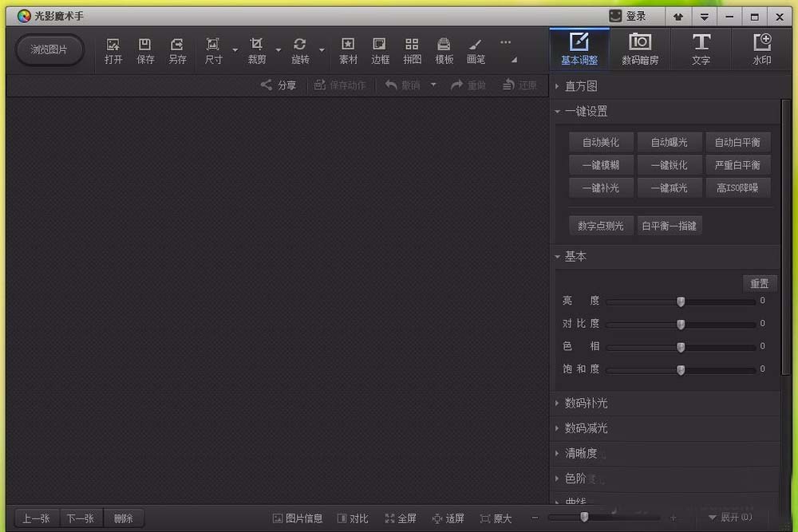Switch to 全屏 (Fullscreen) mode
The image size is (798, 532).
tap(401, 518)
